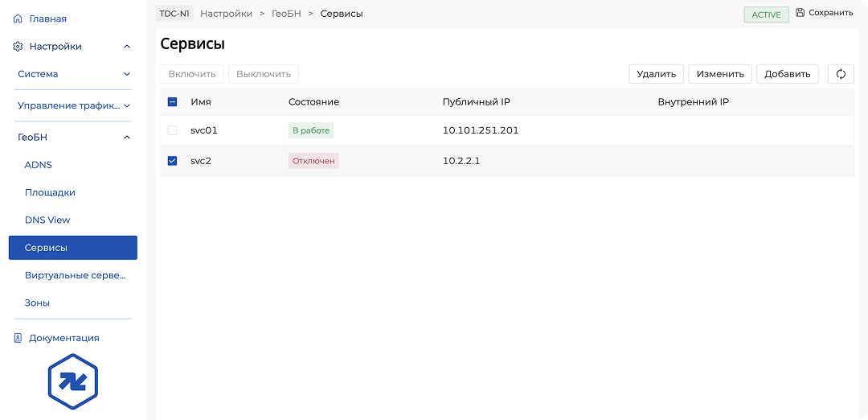868x420 pixels.
Task: Click the Удалить button
Action: click(x=656, y=74)
